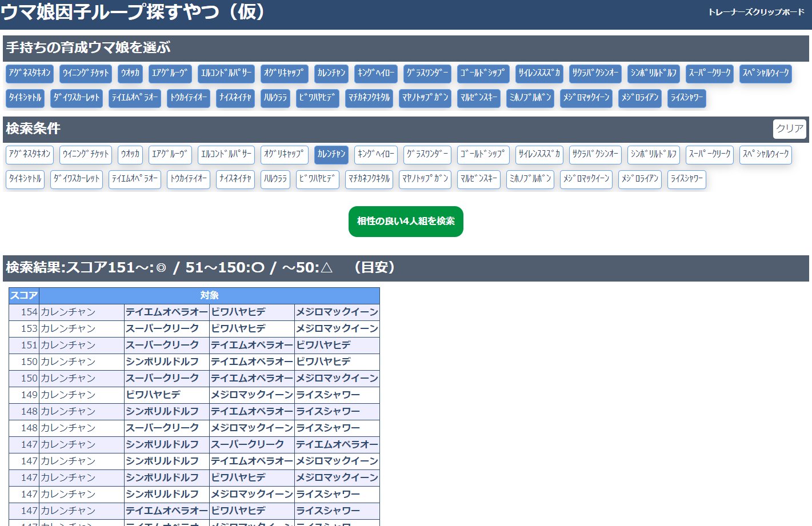Toggle カレンチャン in owned uma list
Viewport: 812px width, 526px height.
pyautogui.click(x=331, y=74)
